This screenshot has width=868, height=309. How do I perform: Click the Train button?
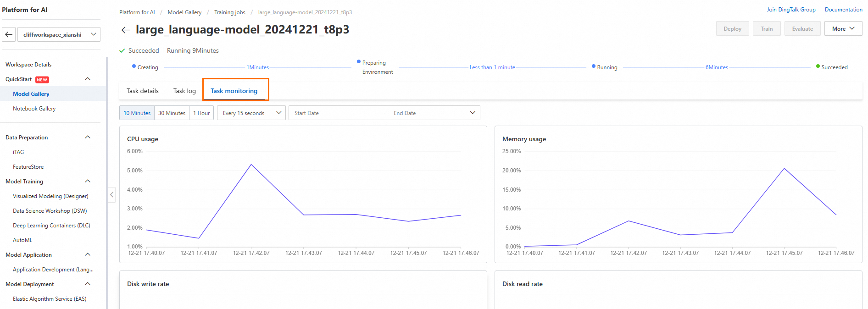[767, 28]
